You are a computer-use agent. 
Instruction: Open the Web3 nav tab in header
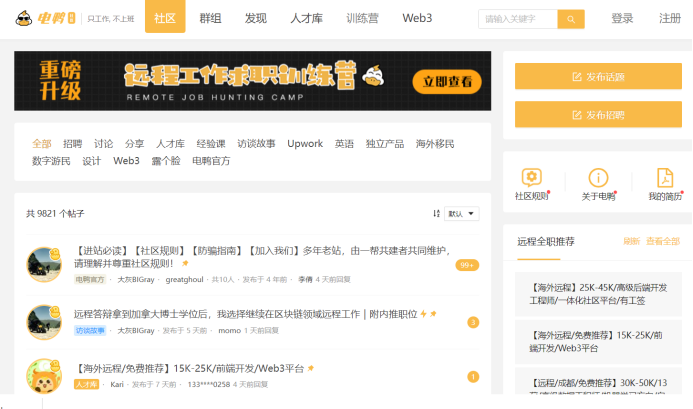click(x=417, y=18)
